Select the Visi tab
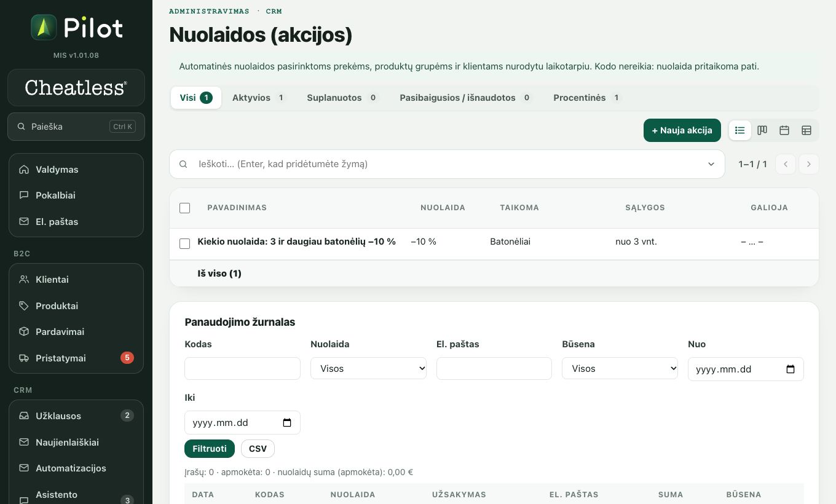The image size is (836, 504). point(195,98)
